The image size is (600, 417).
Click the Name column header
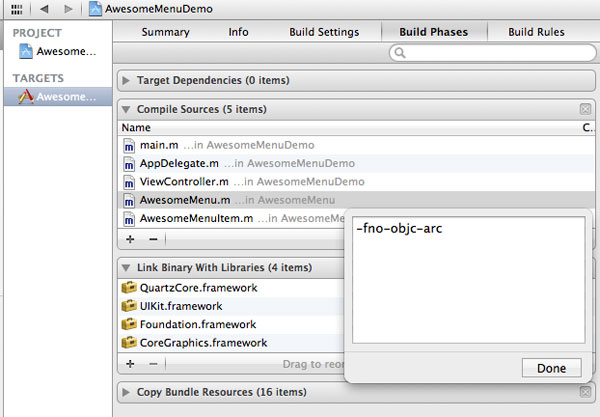(x=136, y=127)
